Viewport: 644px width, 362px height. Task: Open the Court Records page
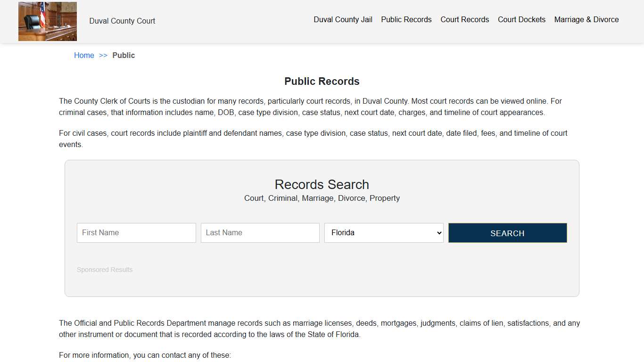(x=464, y=19)
